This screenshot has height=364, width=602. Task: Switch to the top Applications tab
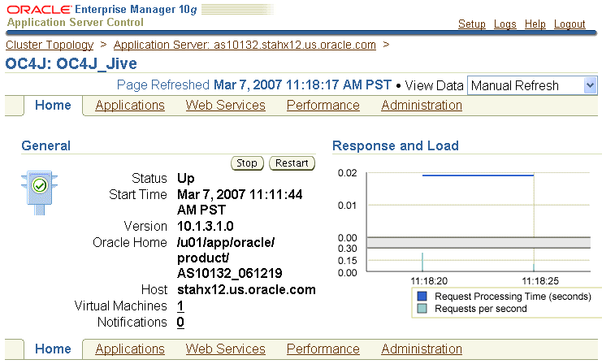click(130, 105)
